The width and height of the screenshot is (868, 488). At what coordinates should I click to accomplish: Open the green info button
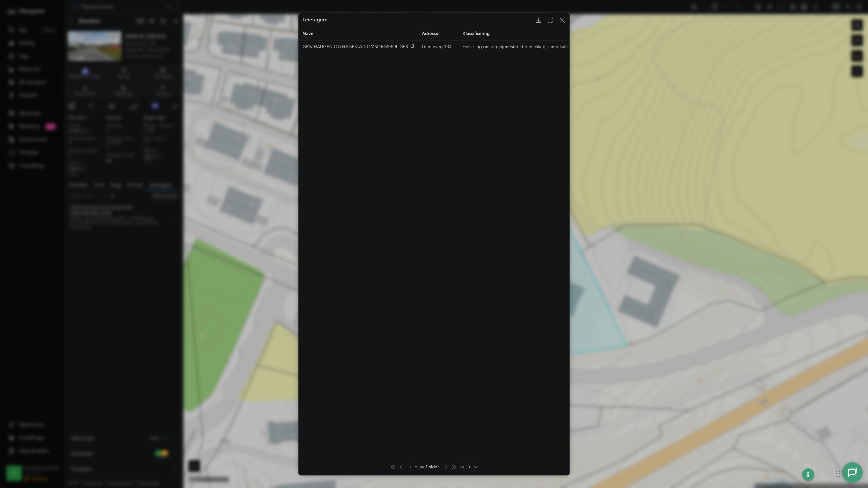tap(808, 474)
